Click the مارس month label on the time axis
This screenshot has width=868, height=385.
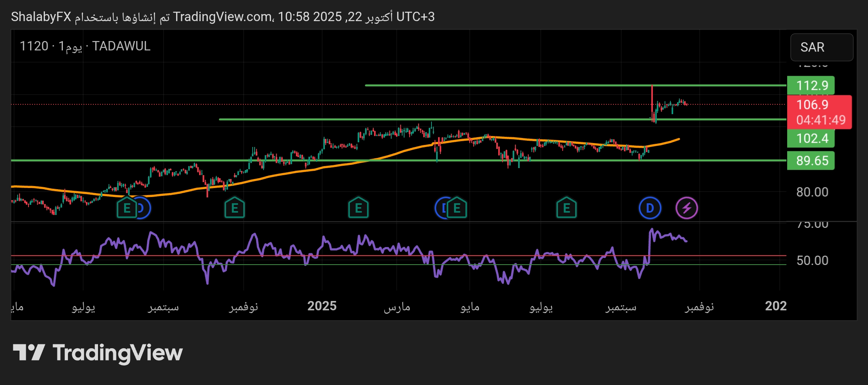pyautogui.click(x=397, y=307)
